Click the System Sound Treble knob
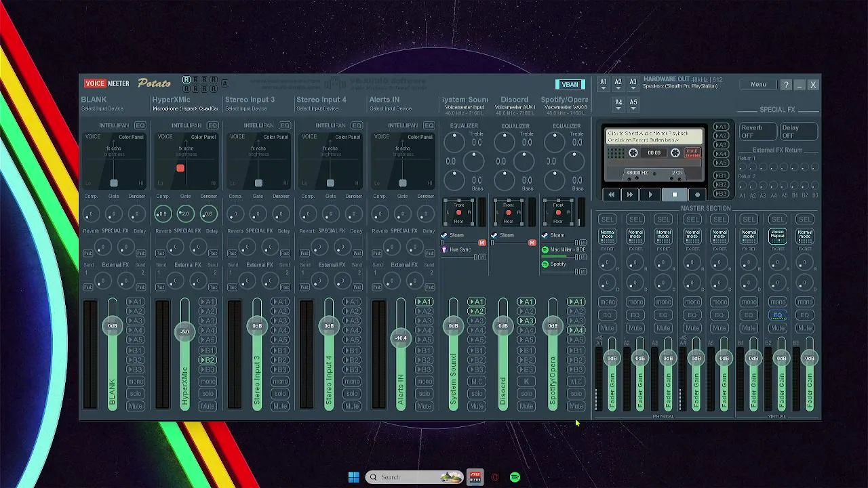Viewport: 868px width, 488px height. [x=454, y=141]
